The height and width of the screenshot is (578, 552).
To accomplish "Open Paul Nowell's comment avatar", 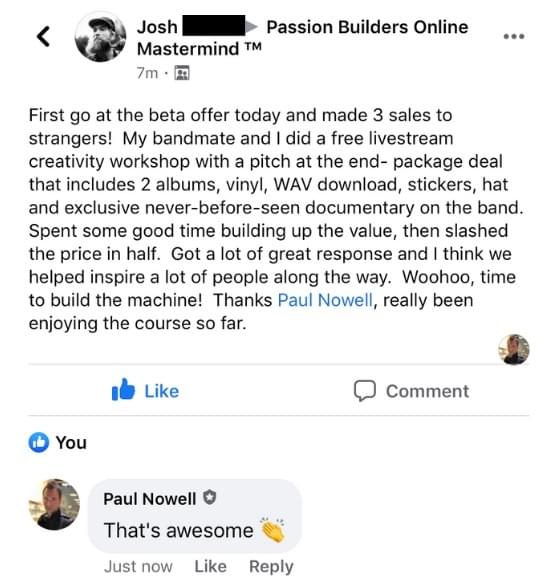I will [x=55, y=504].
